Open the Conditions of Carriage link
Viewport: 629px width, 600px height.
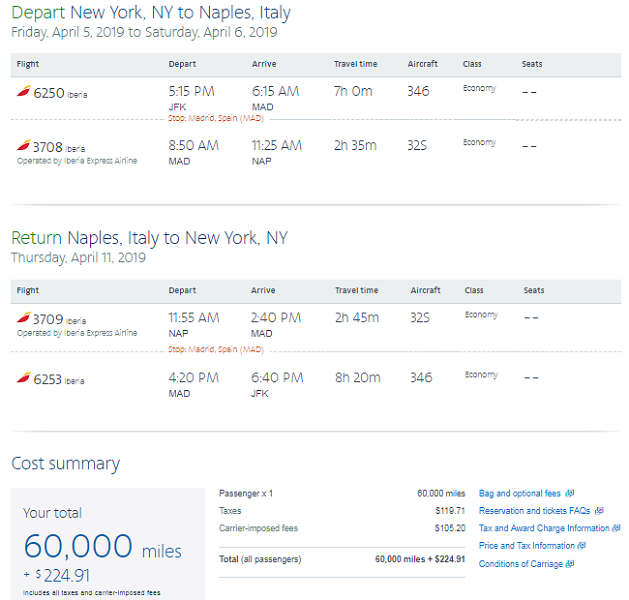click(521, 564)
